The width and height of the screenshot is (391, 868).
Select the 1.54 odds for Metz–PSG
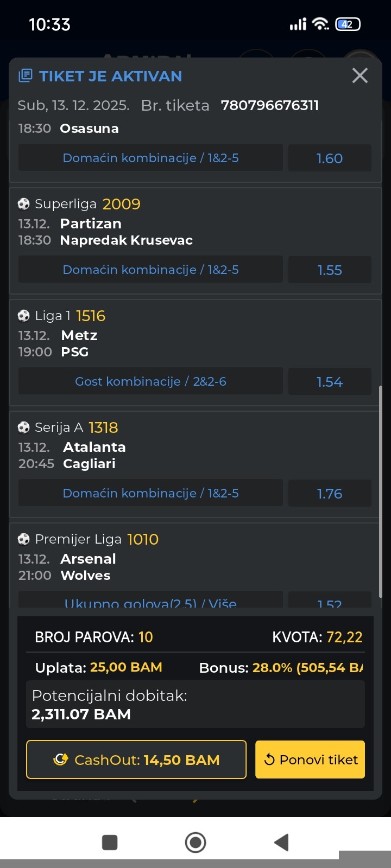(330, 382)
